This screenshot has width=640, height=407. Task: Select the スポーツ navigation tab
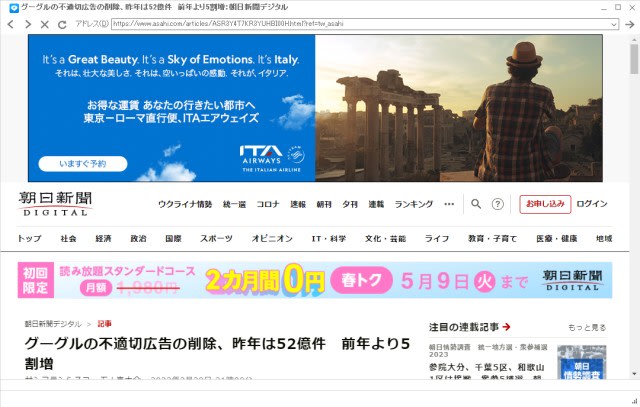[x=216, y=238]
